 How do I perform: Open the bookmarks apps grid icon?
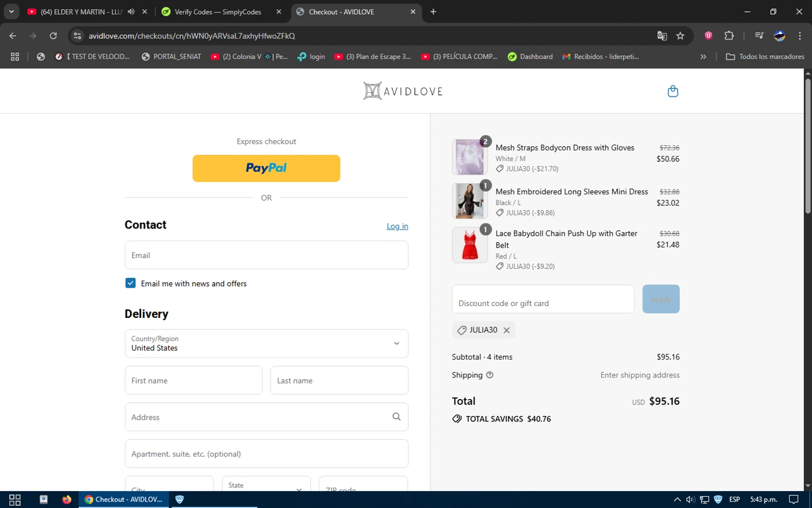tap(15, 56)
